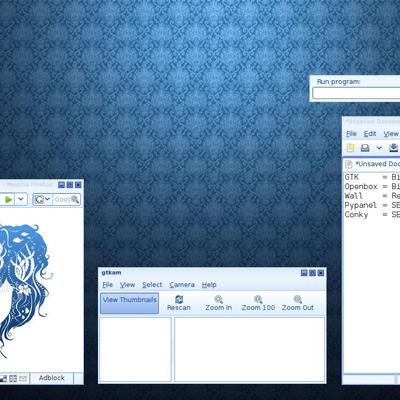Click the gtkam right image pane
The image size is (400, 400).
(x=249, y=349)
